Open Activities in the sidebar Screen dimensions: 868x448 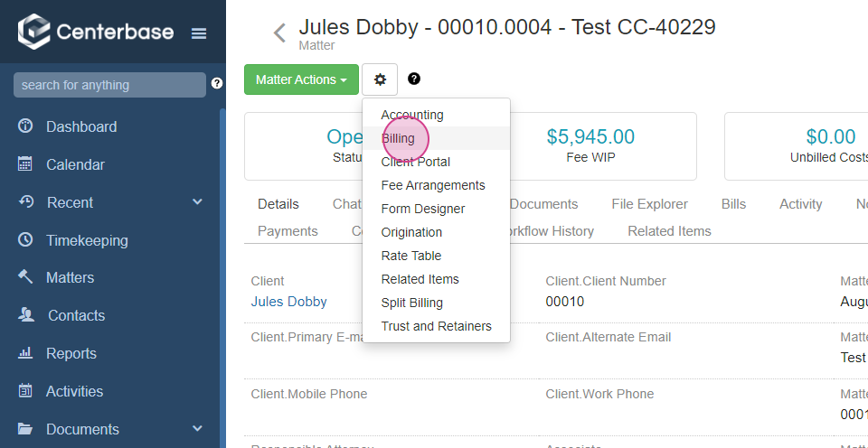pyautogui.click(x=75, y=391)
